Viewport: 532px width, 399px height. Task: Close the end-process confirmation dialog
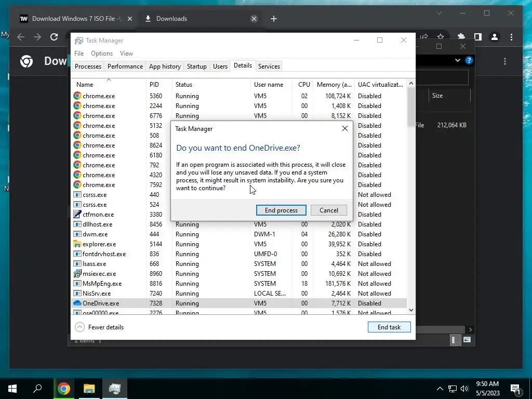pyautogui.click(x=345, y=129)
